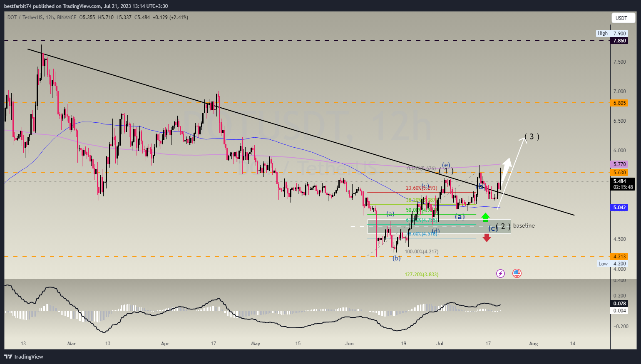The height and width of the screenshot is (364, 641).
Task: Click the Jun date on time axis
Action: click(349, 344)
